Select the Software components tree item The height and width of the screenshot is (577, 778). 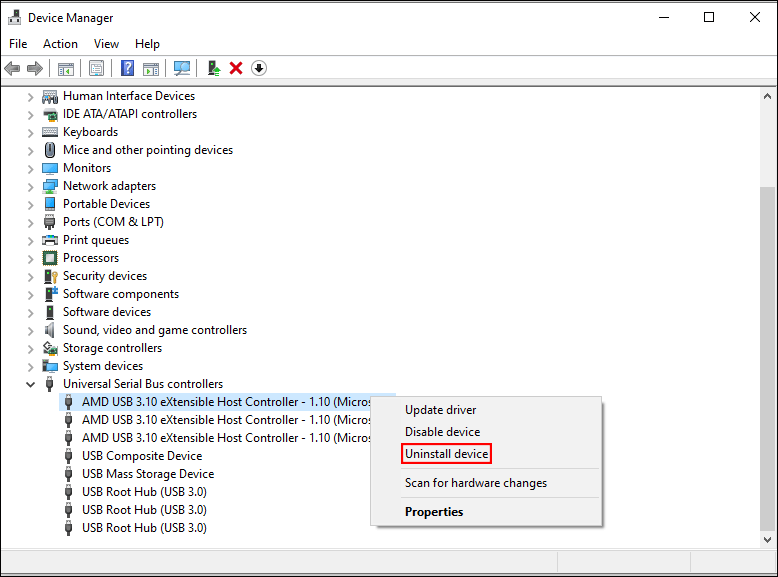tap(121, 294)
